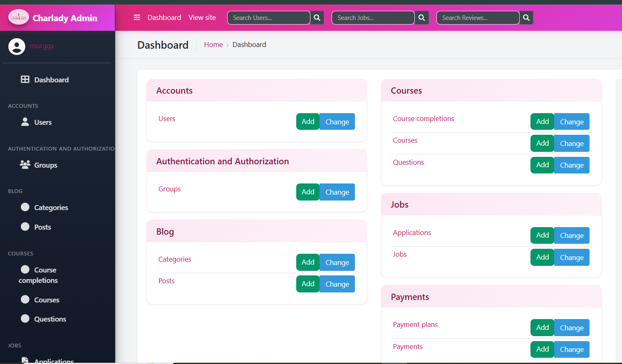Click Add next to Users
Screen dimensions: 622x364
pyautogui.click(x=307, y=121)
